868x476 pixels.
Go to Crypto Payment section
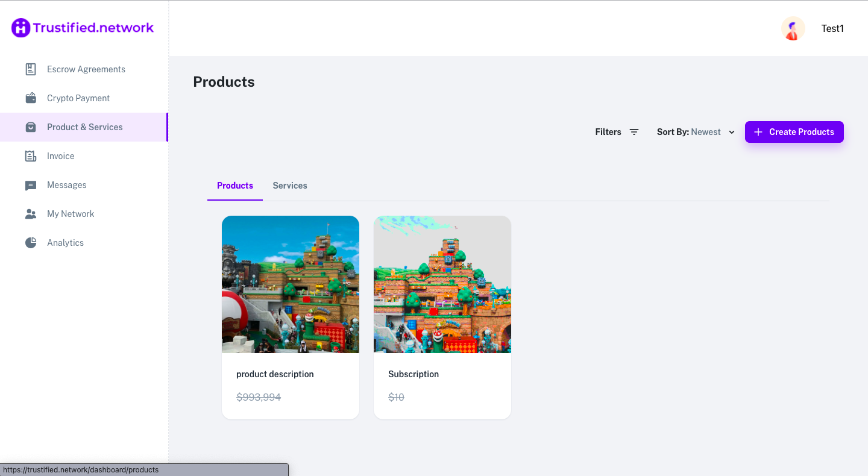coord(84,98)
